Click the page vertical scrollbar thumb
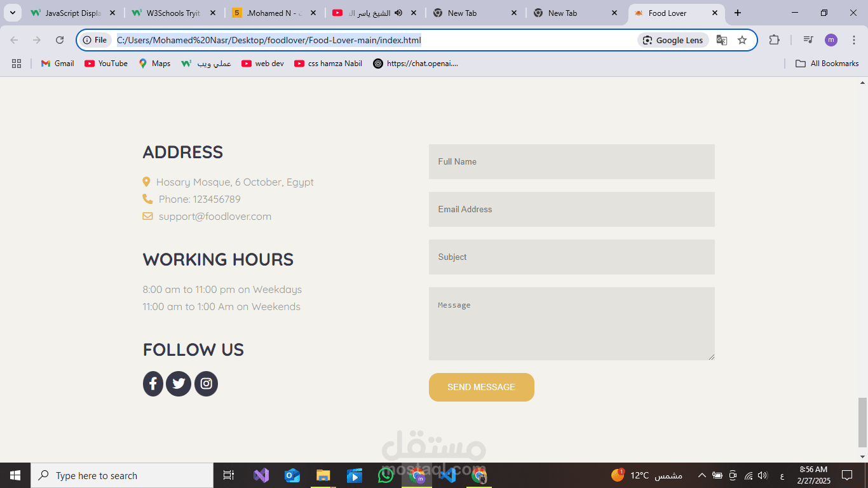Viewport: 868px width, 488px height. point(862,423)
